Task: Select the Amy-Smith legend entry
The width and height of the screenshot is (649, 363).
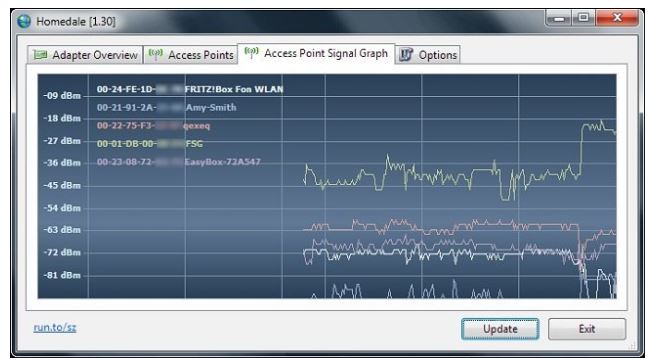Action: pos(166,107)
